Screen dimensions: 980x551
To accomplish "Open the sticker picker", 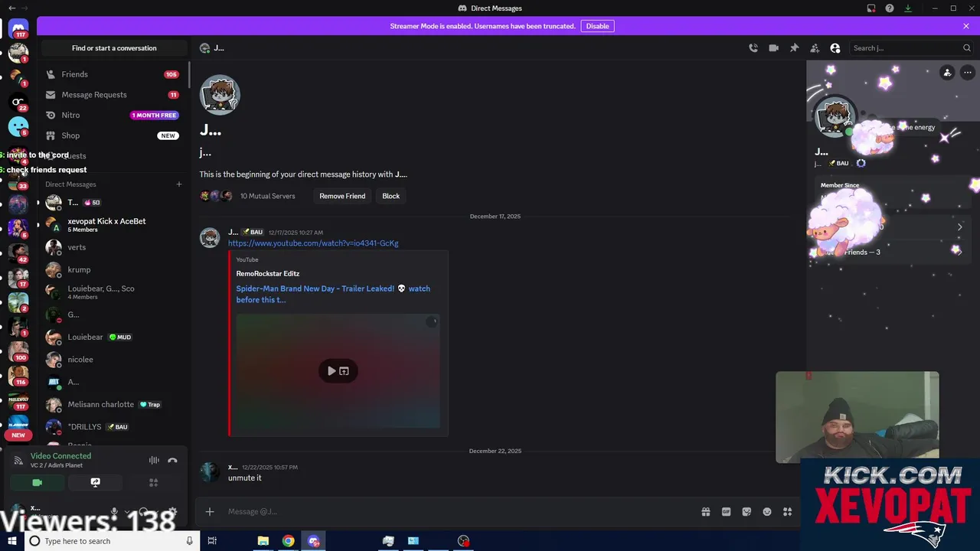I will [746, 512].
